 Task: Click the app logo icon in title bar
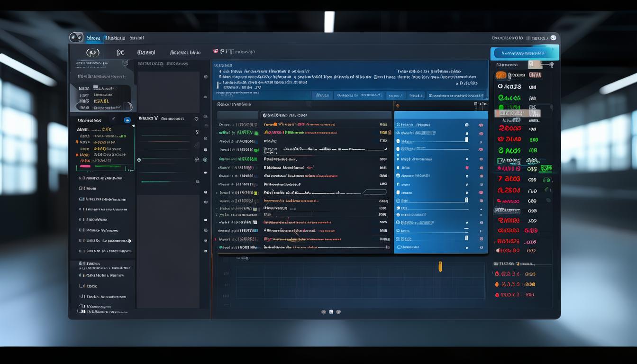tap(76, 37)
